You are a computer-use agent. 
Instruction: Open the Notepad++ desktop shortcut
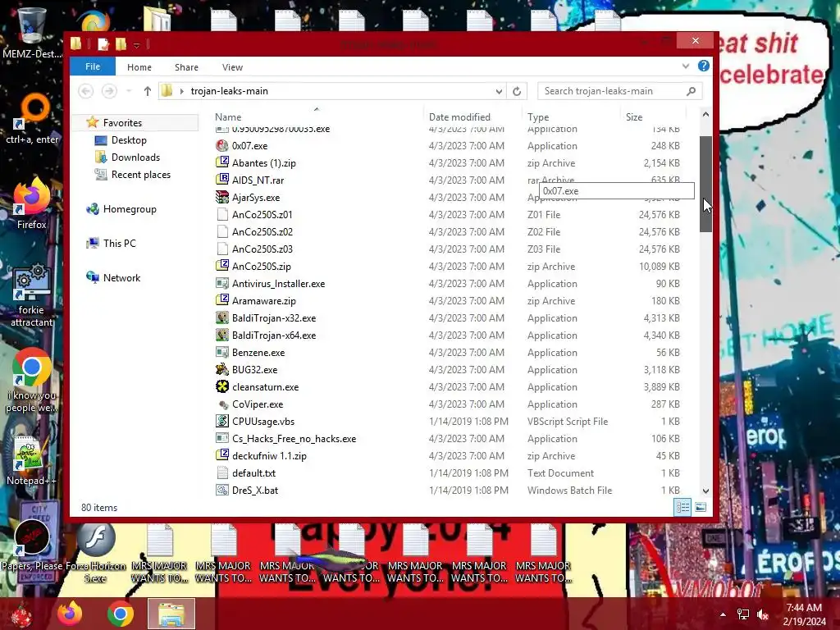tap(31, 461)
